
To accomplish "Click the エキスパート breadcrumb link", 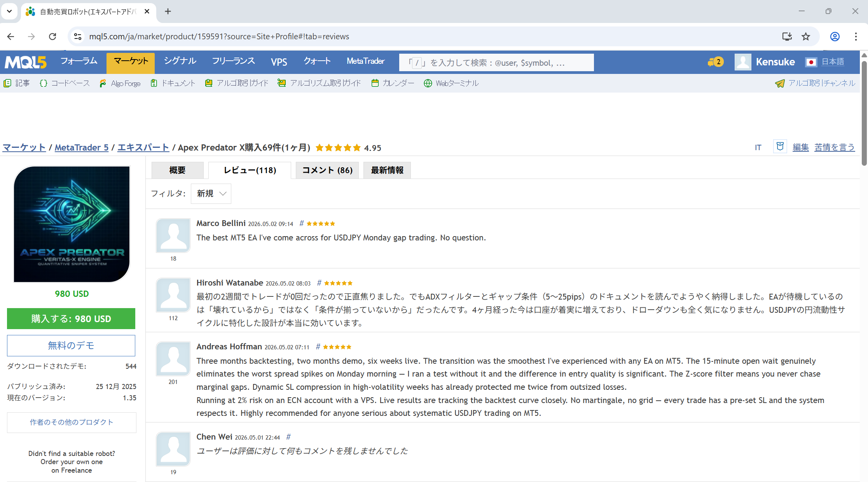I will 143,148.
